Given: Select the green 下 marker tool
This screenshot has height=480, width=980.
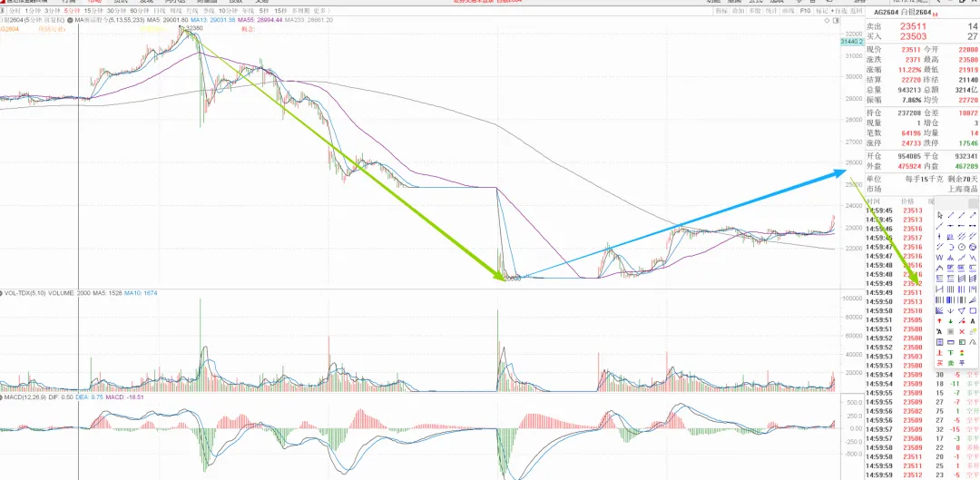Looking at the screenshot, I should click(x=951, y=352).
